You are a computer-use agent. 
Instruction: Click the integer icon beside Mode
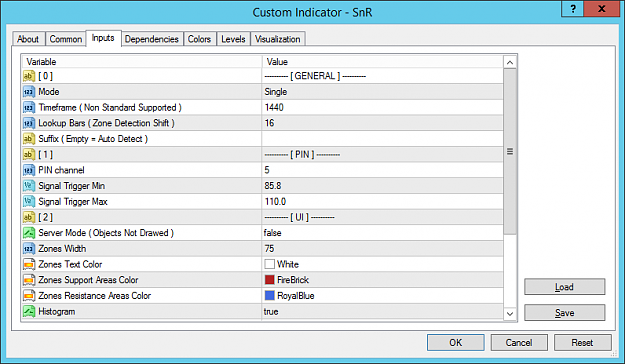coord(29,92)
